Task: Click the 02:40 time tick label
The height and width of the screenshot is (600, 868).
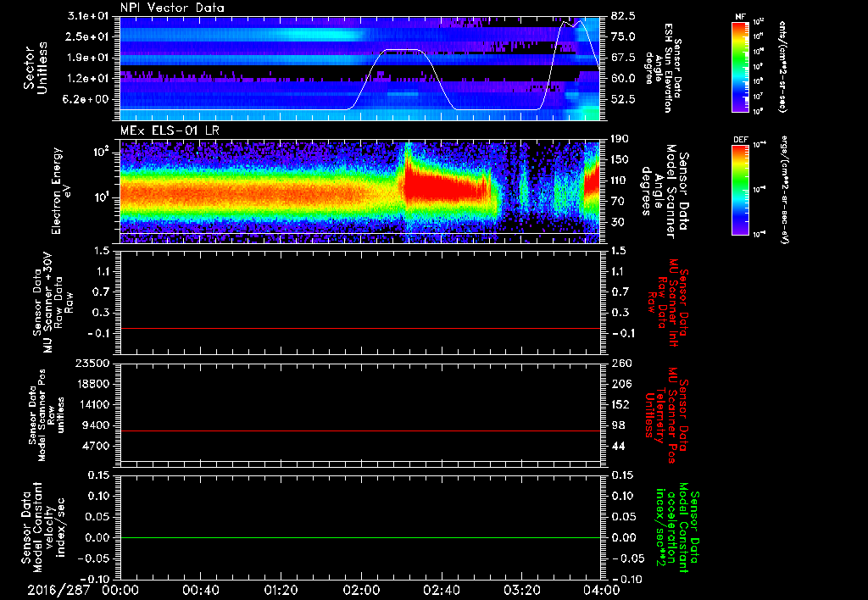Action: 442,591
